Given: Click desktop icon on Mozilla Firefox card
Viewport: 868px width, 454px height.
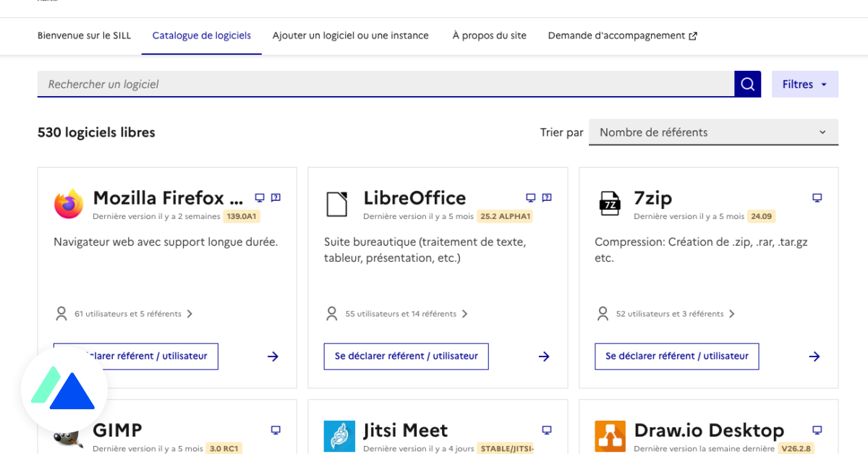Looking at the screenshot, I should click(260, 197).
